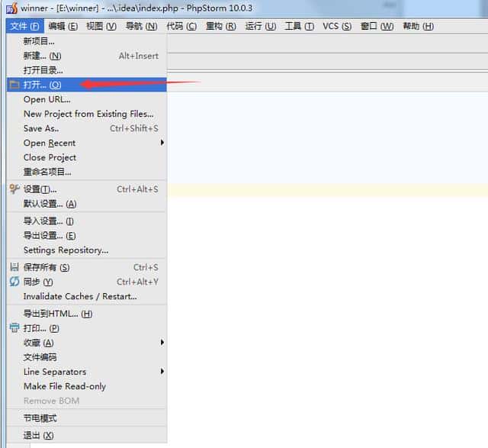Choose 导入设置... (I) entry

(x=86, y=221)
